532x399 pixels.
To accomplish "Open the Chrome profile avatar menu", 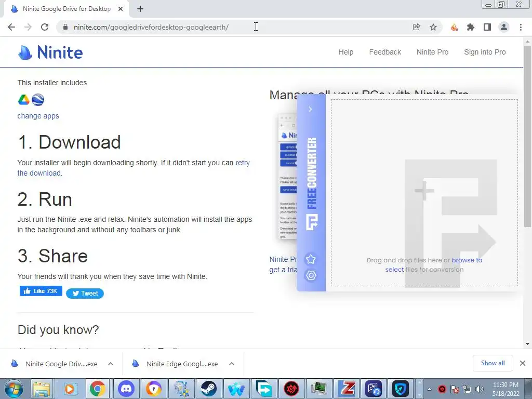I will pyautogui.click(x=504, y=27).
